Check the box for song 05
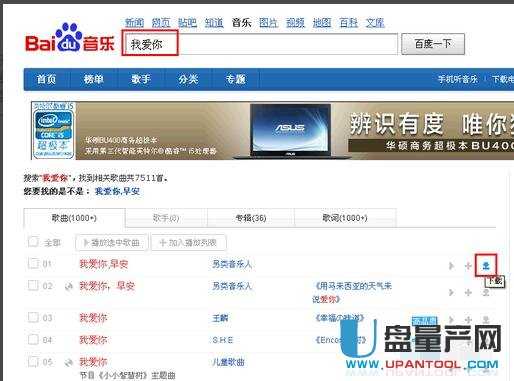The height and width of the screenshot is (381, 514). (33, 361)
